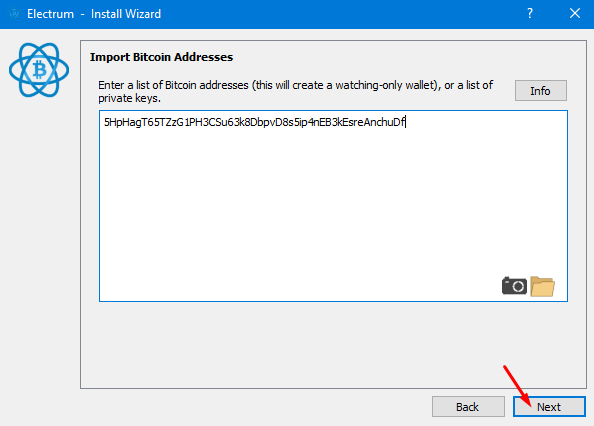
Task: Click the words "private keys." in instructions
Action: pos(130,98)
